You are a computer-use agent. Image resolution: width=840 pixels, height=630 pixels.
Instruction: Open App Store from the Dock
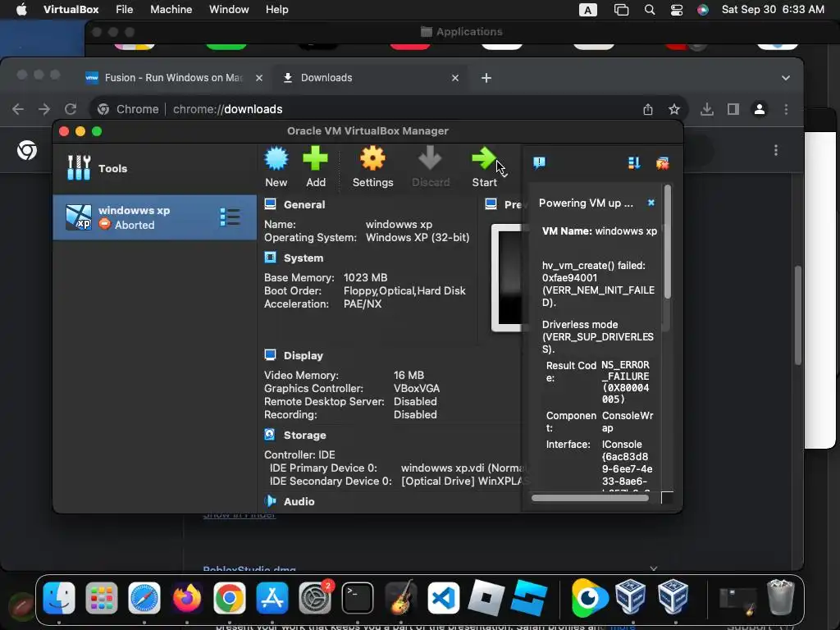[x=272, y=598]
